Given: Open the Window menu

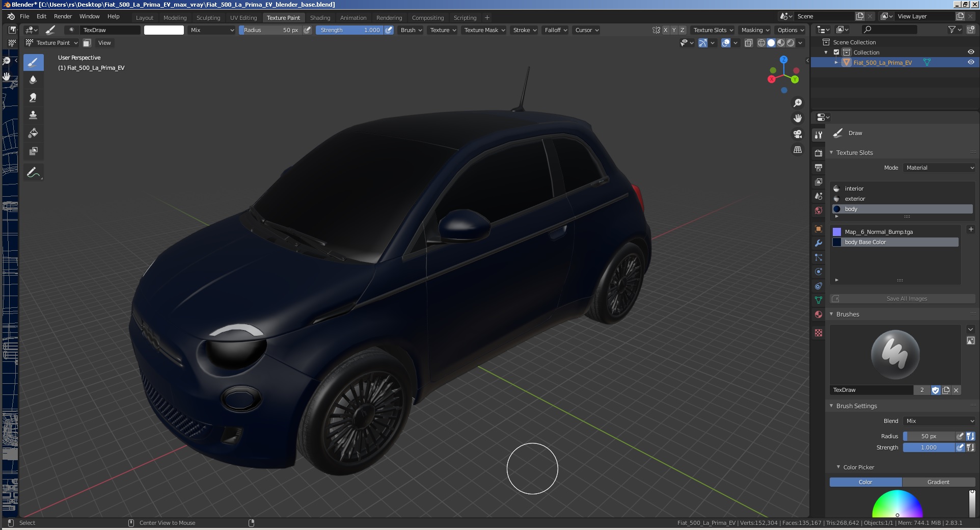Looking at the screenshot, I should [x=89, y=16].
